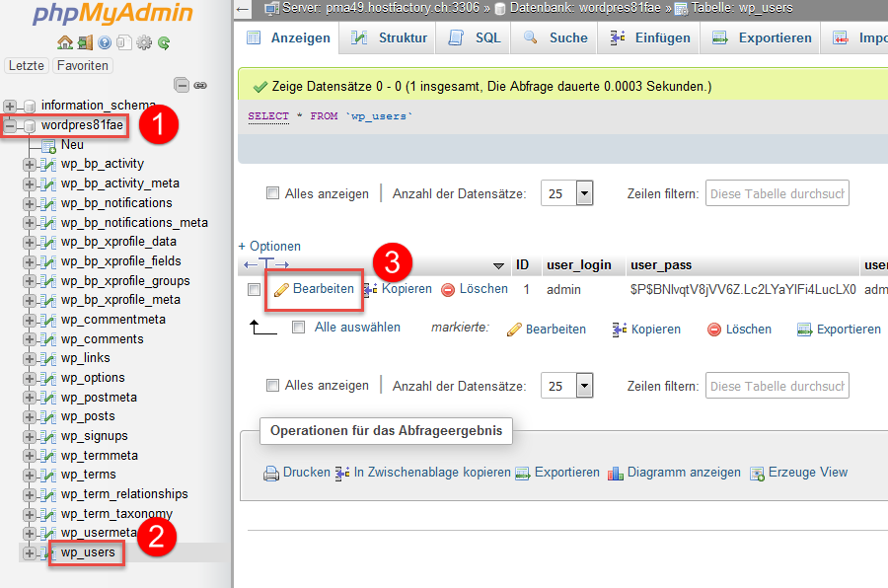Click the Drucken link
The image size is (888, 588).
(x=307, y=473)
